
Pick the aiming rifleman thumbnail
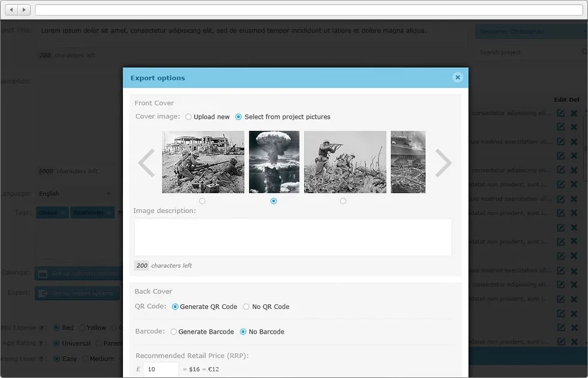[345, 162]
